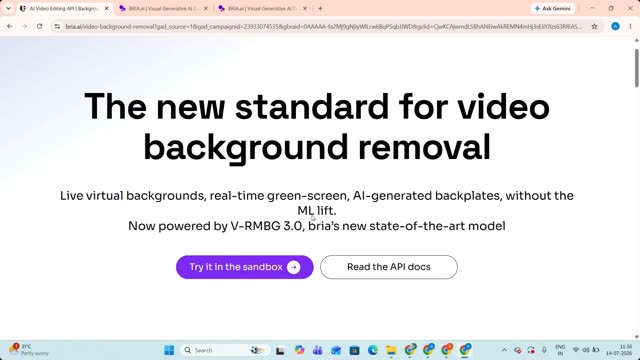Open File Explorer from the taskbar

coord(391,350)
